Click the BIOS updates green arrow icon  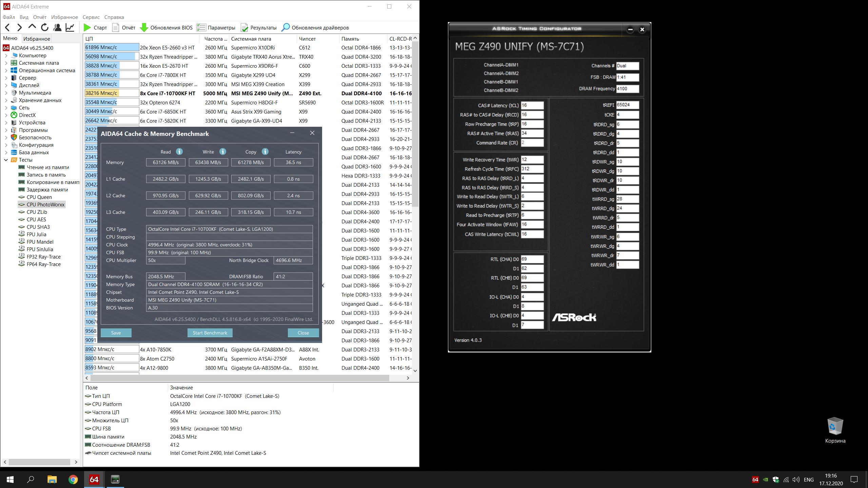point(144,27)
